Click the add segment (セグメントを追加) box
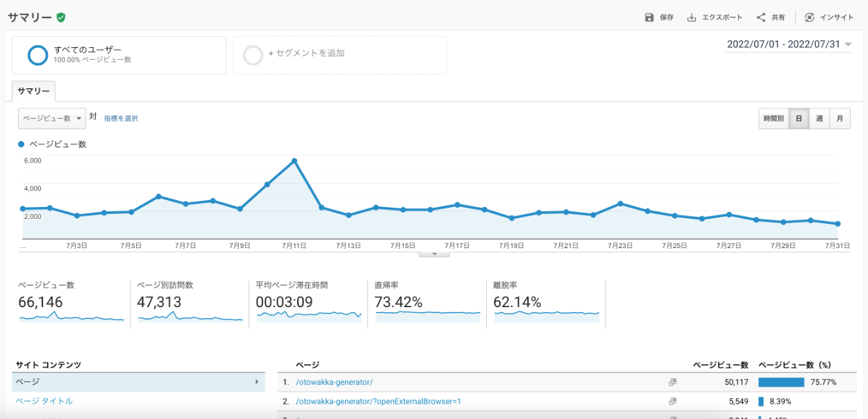 pos(340,56)
